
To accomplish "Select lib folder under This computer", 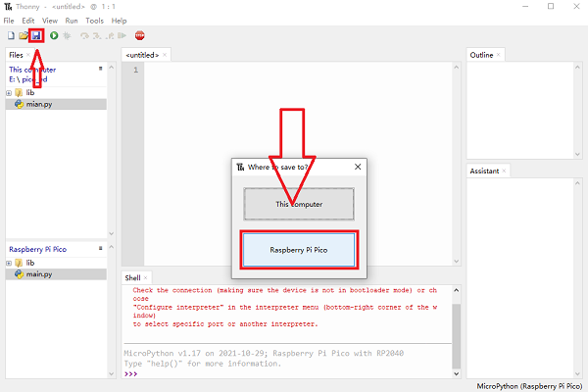I will (30, 93).
